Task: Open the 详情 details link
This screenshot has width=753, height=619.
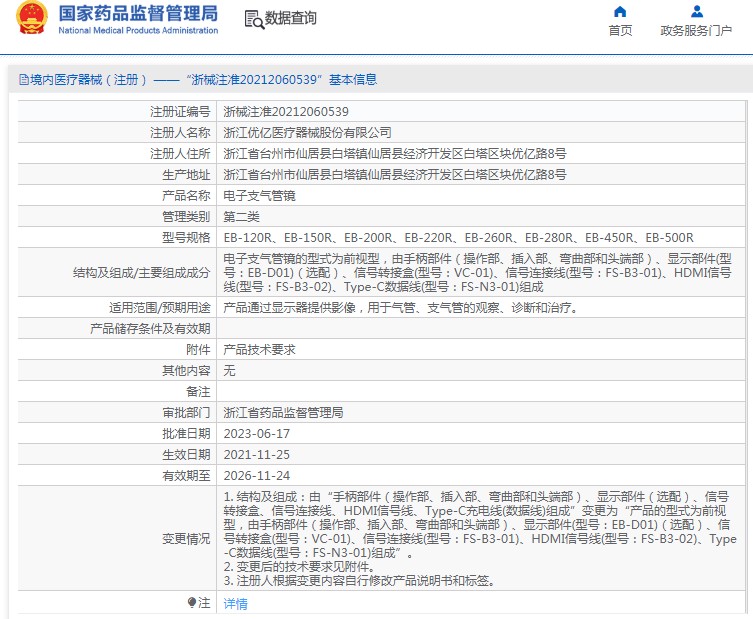Action: (235, 604)
